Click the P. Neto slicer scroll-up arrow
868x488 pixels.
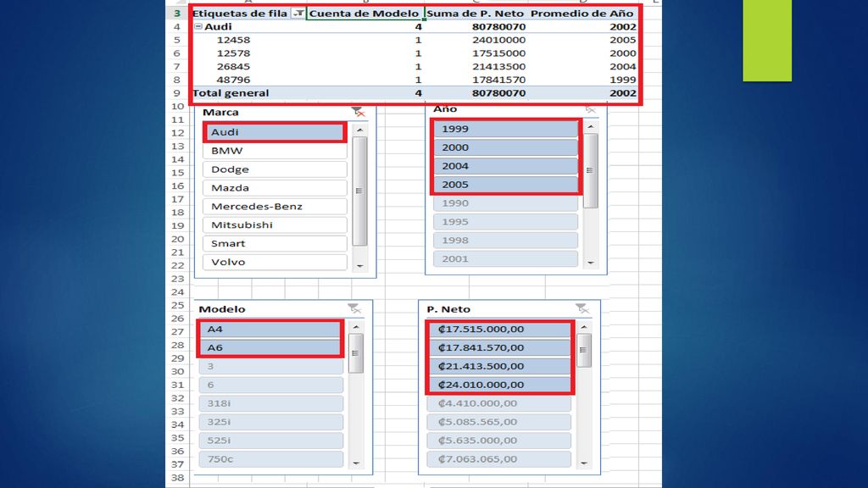(x=584, y=328)
